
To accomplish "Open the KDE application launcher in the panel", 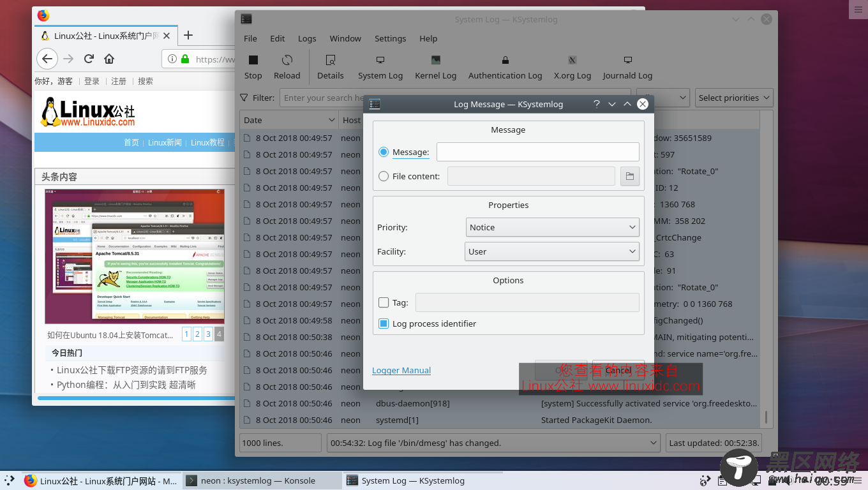I will click(10, 480).
